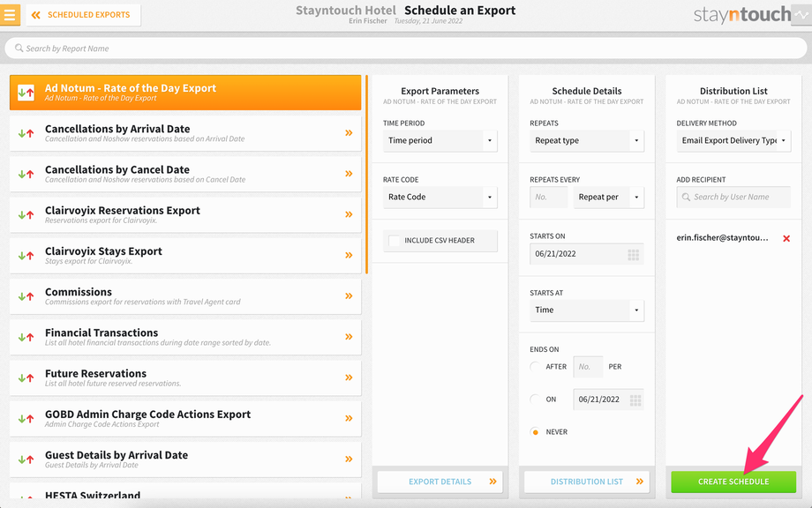Click chevron for Cancellations by Cancel Date
Viewport: 812px width, 508px height.
tap(349, 174)
